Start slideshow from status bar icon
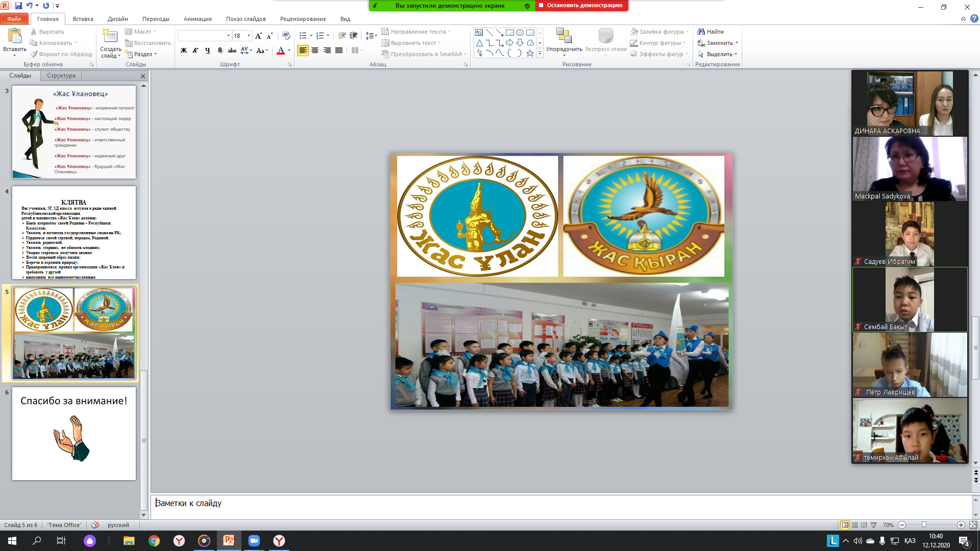Image resolution: width=980 pixels, height=551 pixels. (x=873, y=525)
